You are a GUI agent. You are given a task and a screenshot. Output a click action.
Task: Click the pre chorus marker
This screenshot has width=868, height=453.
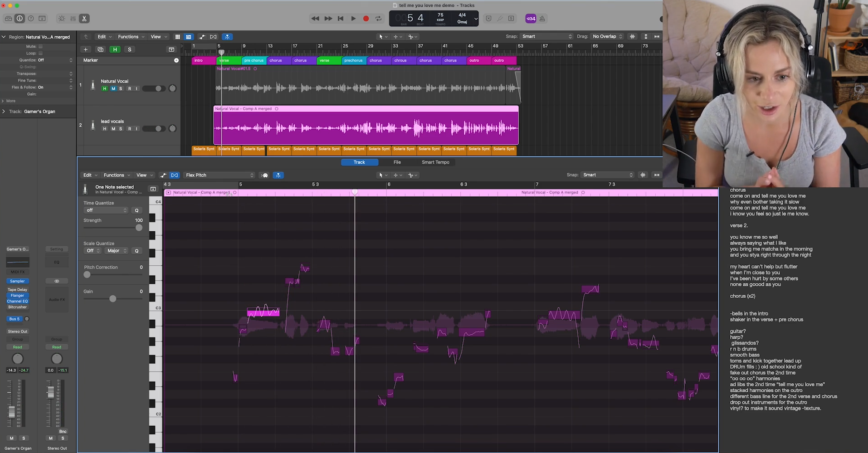coord(254,60)
